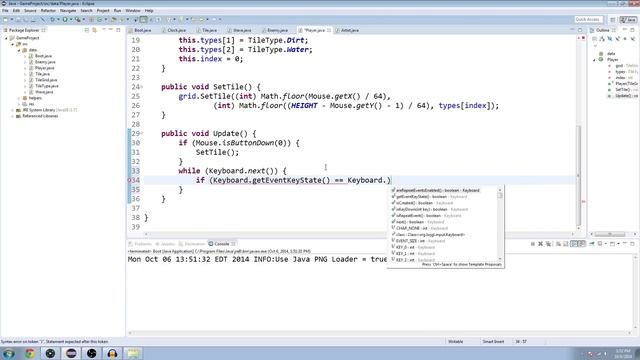
Task: Click the Quick Access search field
Action: [589, 20]
